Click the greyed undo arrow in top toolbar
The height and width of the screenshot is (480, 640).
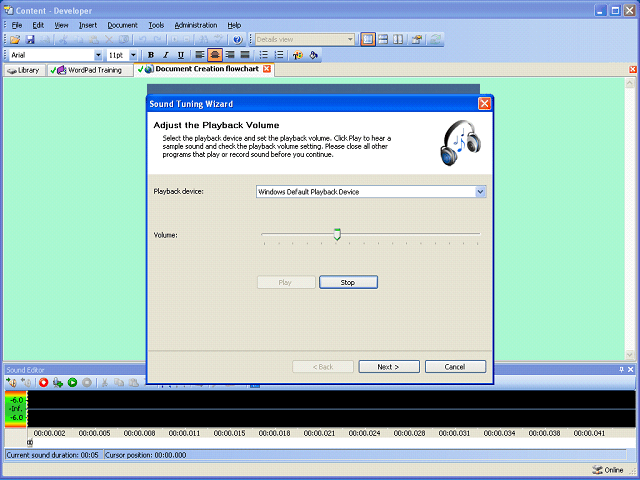pos(142,40)
